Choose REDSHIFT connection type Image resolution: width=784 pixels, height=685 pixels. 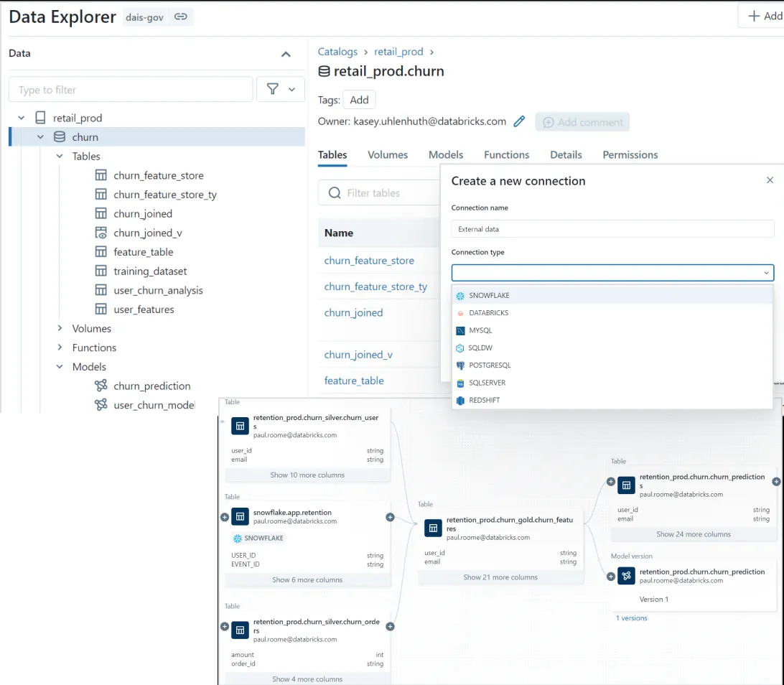(612, 400)
